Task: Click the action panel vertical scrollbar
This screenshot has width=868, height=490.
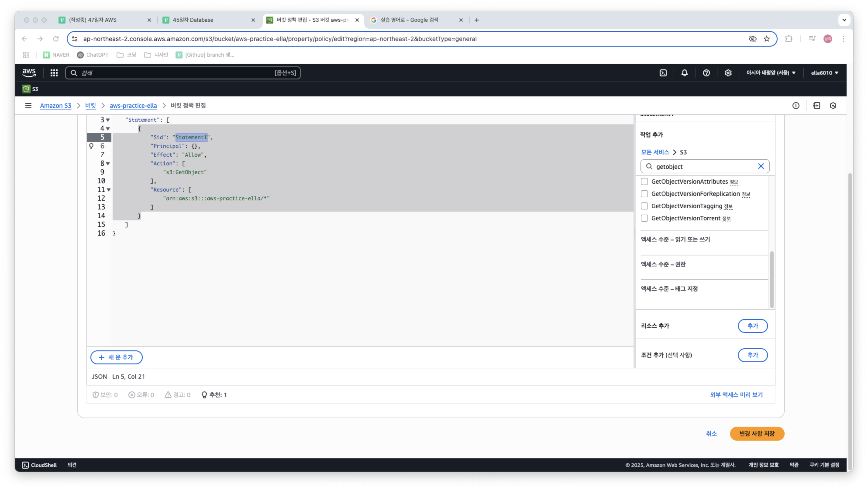Action: [x=772, y=279]
